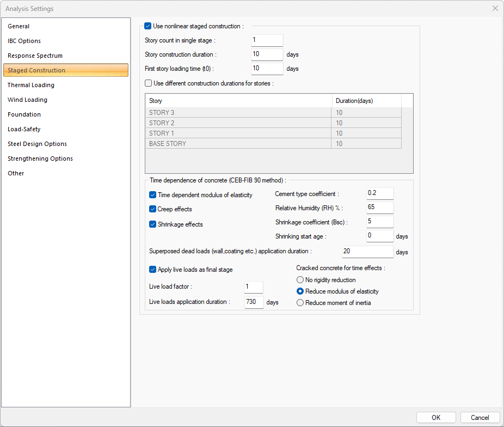The image size is (504, 427).
Task: Choose Reduce moment of inertia option
Action: tap(300, 303)
